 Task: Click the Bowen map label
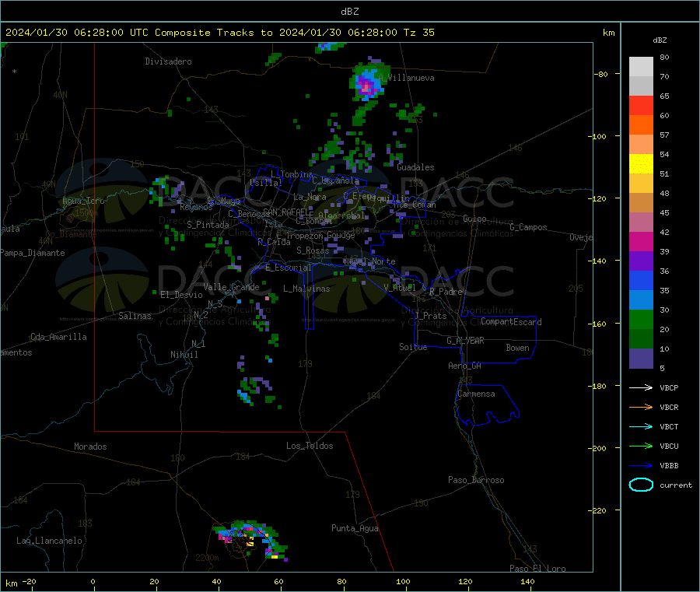pos(518,348)
